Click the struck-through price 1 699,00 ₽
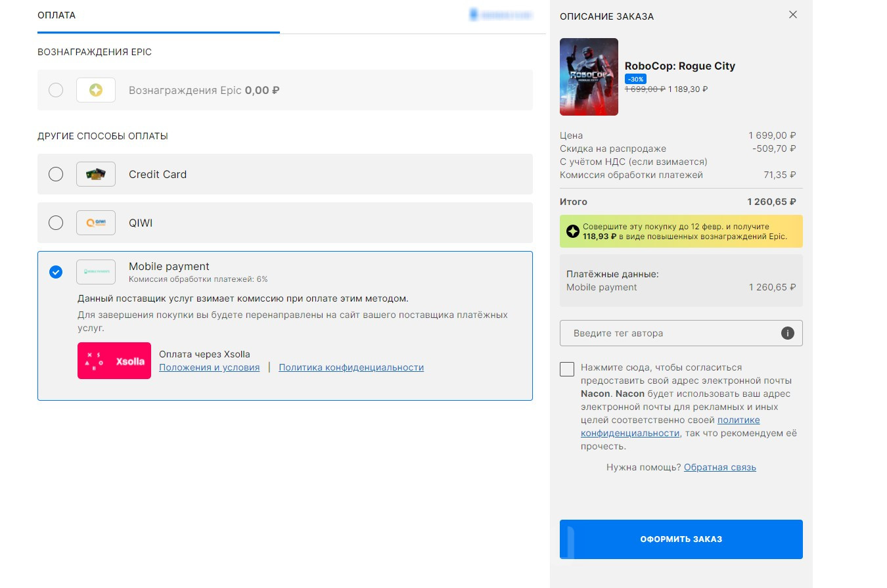887x588 pixels. pyautogui.click(x=645, y=89)
